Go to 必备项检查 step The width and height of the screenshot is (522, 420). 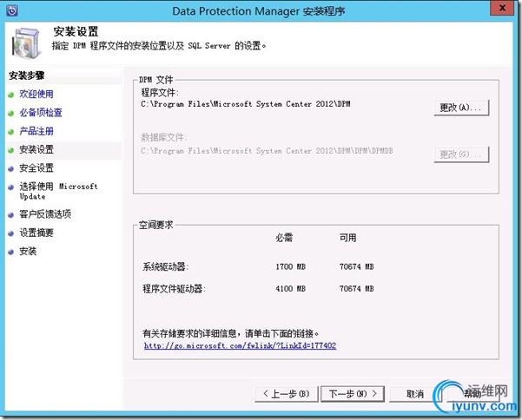coord(41,113)
